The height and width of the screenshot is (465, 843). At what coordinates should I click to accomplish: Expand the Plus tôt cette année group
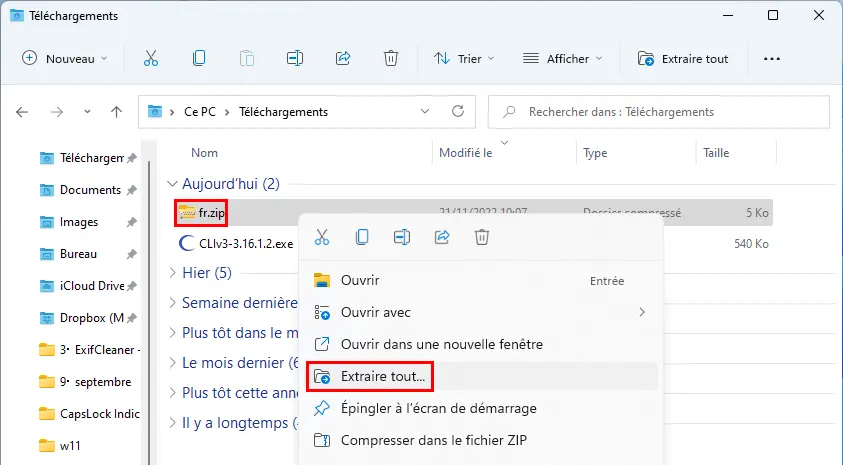(x=173, y=393)
